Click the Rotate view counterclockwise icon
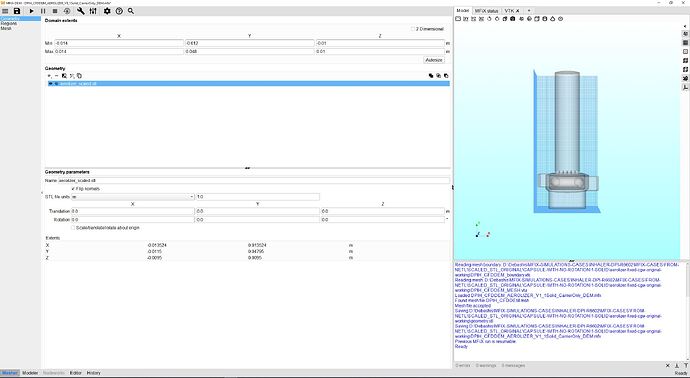Viewport: 690px width, 378px height. pyautogui.click(x=489, y=19)
